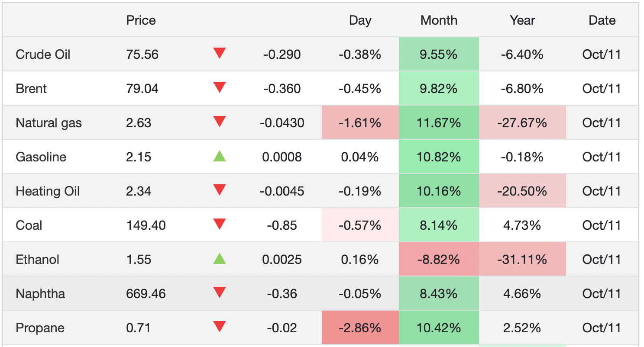This screenshot has width=644, height=347.
Task: Open the Natural gas commodity link
Action: click(x=49, y=123)
